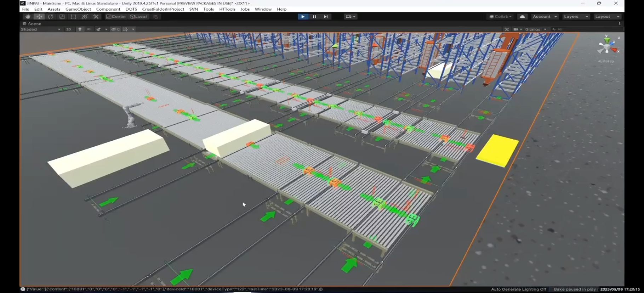
Task: Toggle scene grid visibility icon
Action: 126,29
